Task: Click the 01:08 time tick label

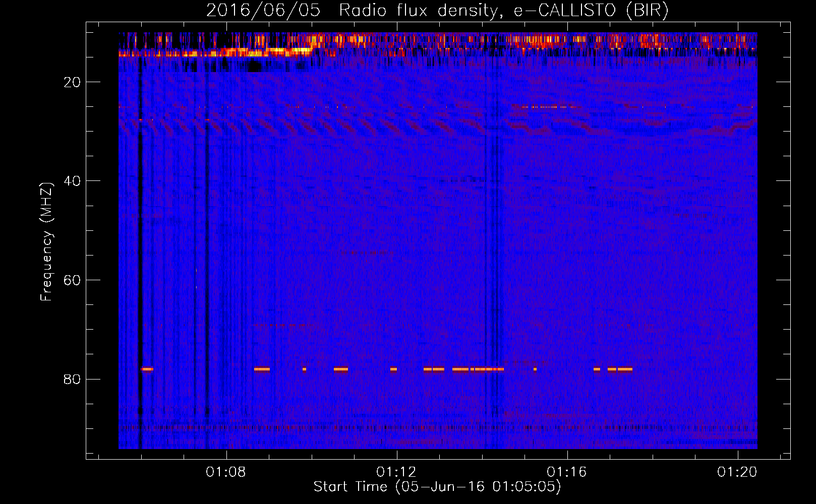Action: click(226, 472)
